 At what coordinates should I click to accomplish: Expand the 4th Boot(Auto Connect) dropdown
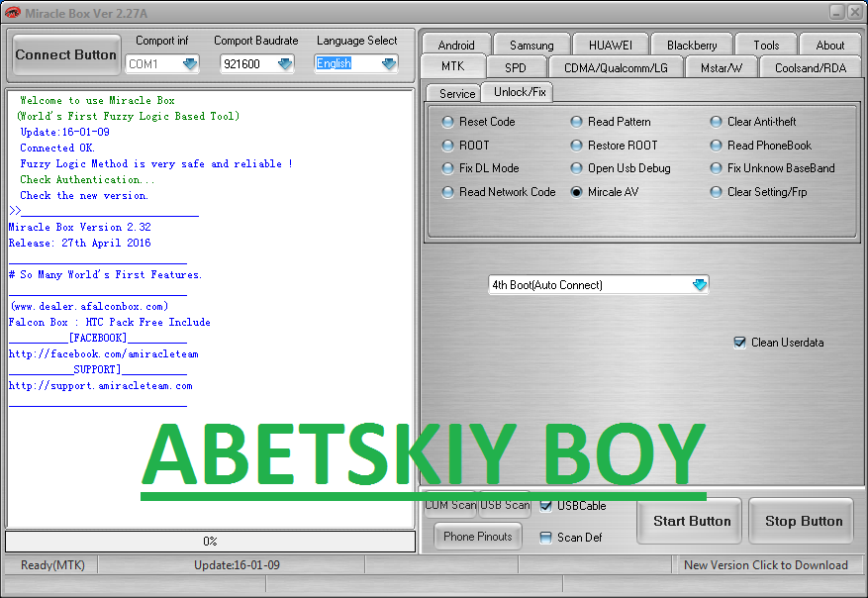(x=700, y=285)
